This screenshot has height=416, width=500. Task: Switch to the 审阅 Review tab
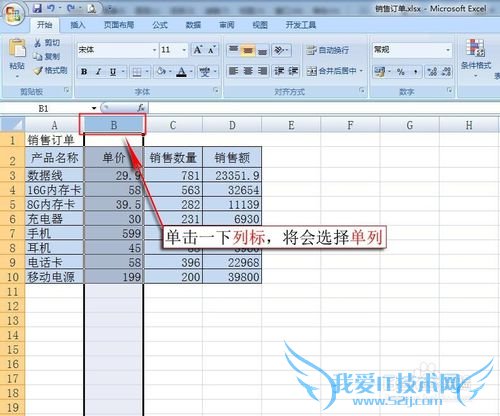pos(227,25)
